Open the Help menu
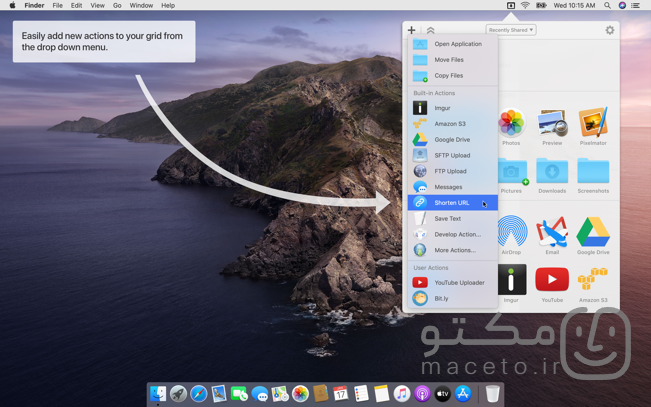651x407 pixels. pyautogui.click(x=168, y=5)
